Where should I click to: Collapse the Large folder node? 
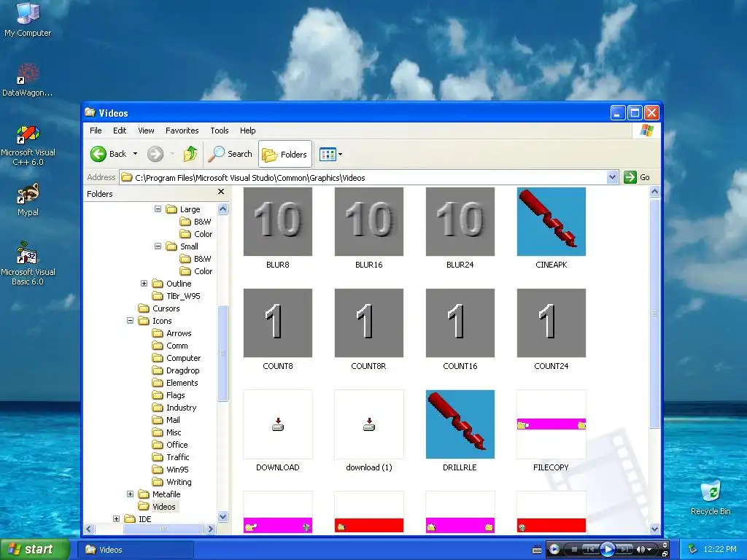pyautogui.click(x=158, y=209)
